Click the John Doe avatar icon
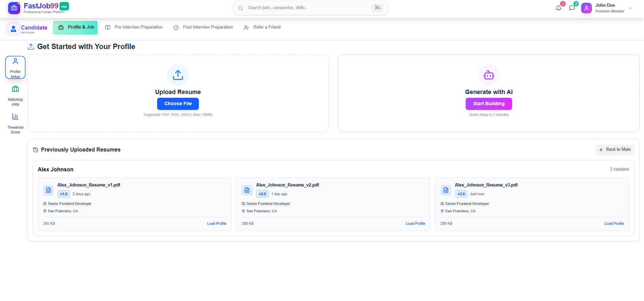This screenshot has width=644, height=301. coord(586,8)
